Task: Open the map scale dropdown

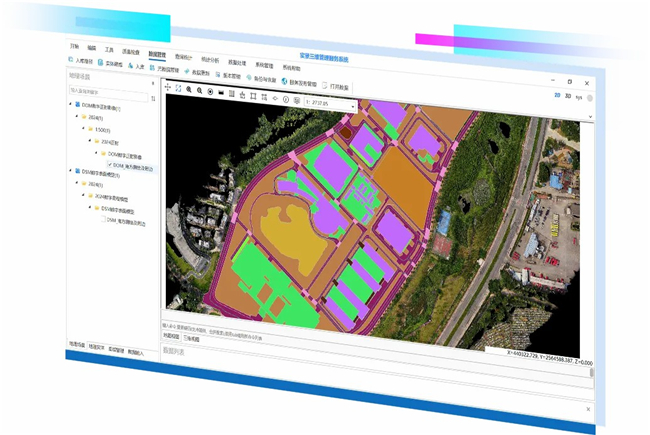Action: coord(351,103)
